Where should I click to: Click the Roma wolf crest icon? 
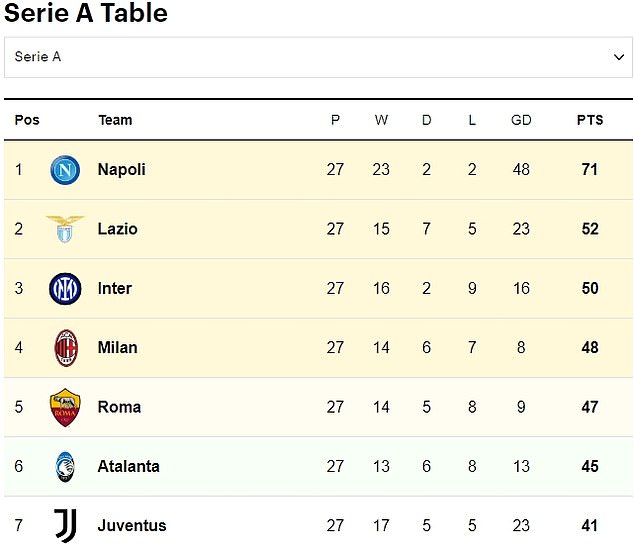click(x=65, y=407)
